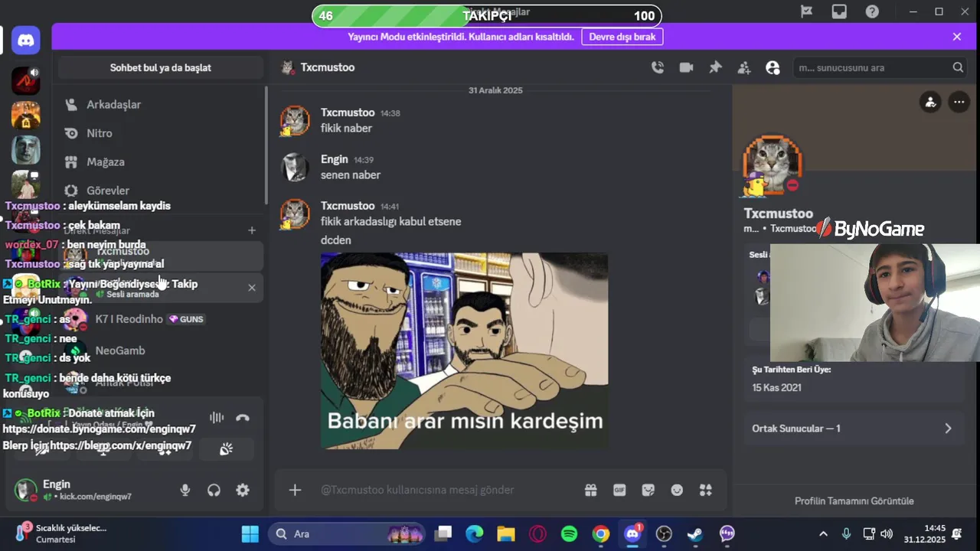
Task: Add friends to the DM
Action: click(744, 67)
